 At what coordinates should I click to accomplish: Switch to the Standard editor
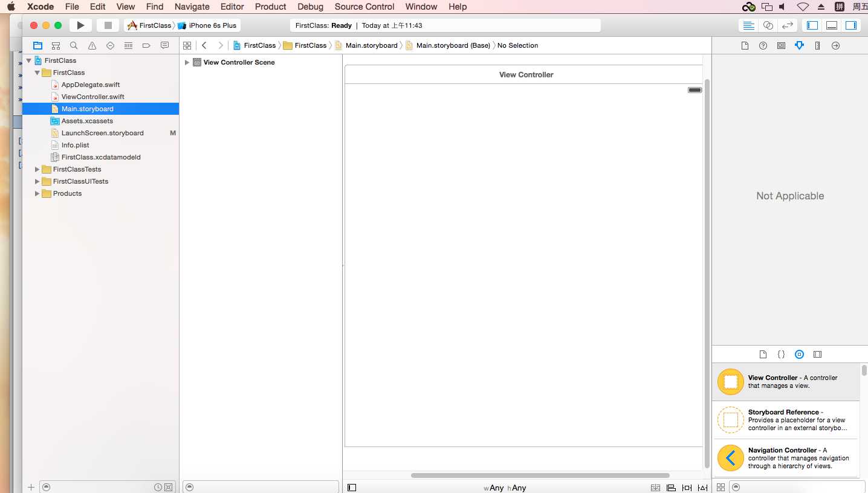pyautogui.click(x=748, y=25)
